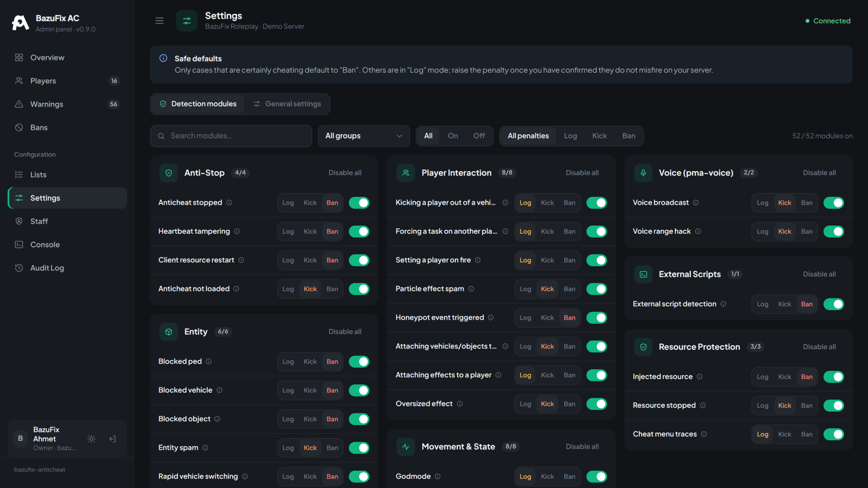Click info icon beside Honeypot event triggered

coord(491,318)
